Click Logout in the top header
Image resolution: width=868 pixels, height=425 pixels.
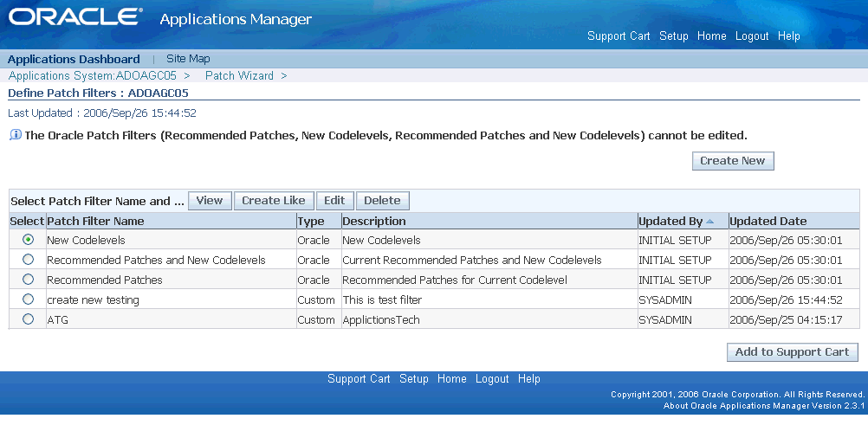tap(752, 36)
